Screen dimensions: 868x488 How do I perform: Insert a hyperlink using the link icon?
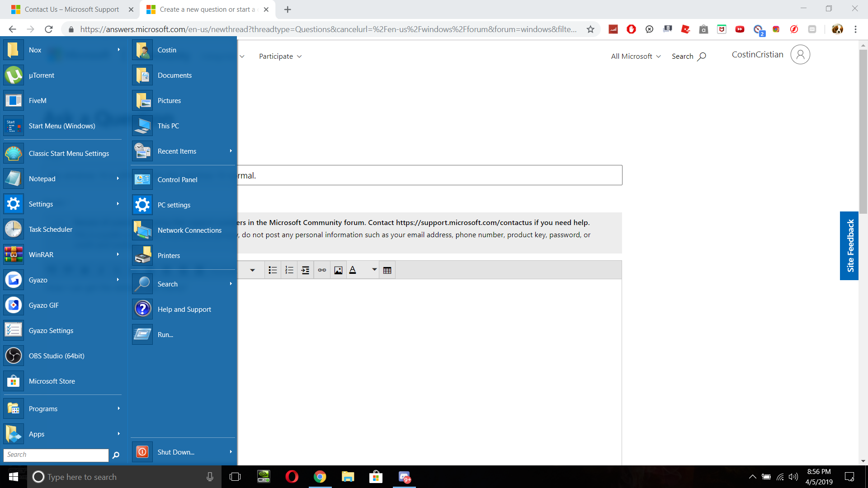click(x=322, y=270)
